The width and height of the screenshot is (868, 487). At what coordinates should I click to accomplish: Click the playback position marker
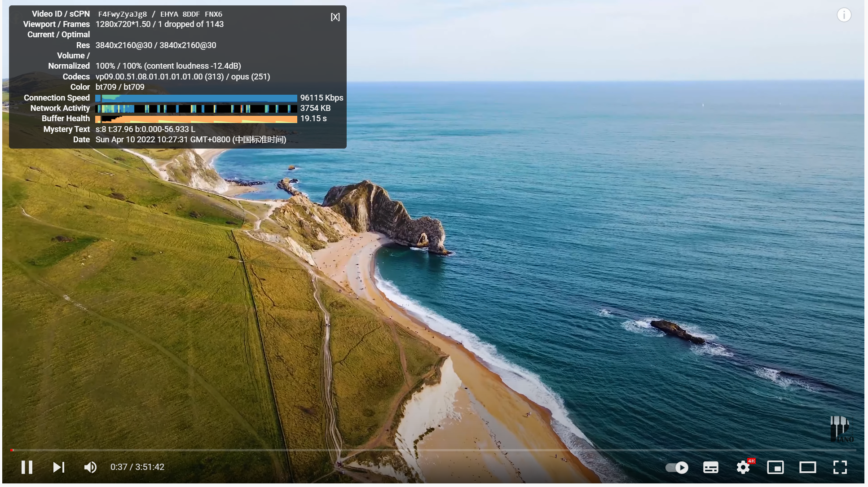pyautogui.click(x=12, y=449)
